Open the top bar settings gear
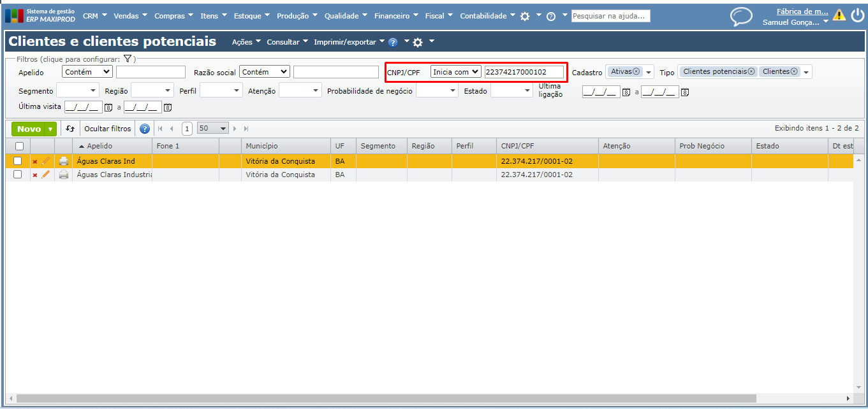Image resolution: width=868 pixels, height=409 pixels. (x=525, y=17)
